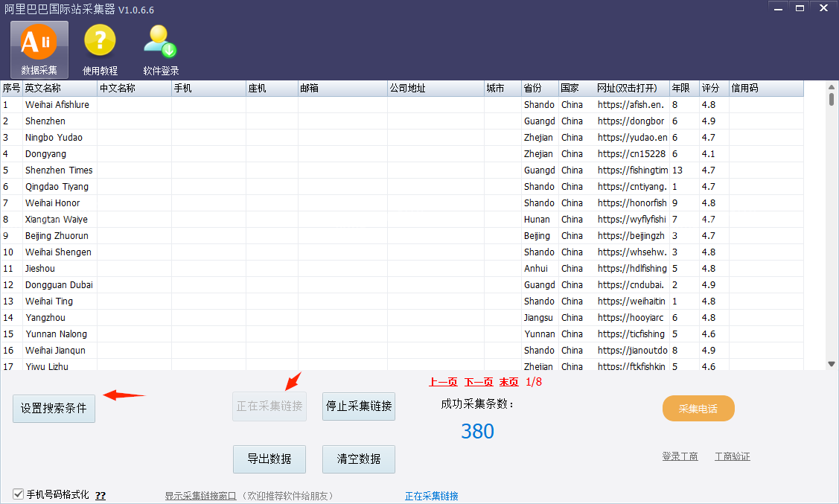Go to next page via 下一页
The image size is (839, 504).
(479, 382)
